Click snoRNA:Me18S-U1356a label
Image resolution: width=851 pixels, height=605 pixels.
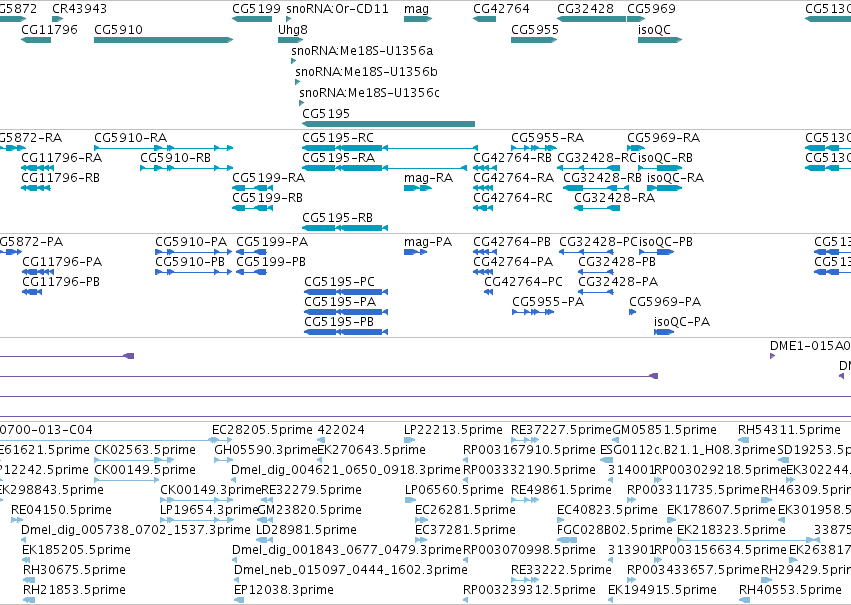click(x=362, y=51)
